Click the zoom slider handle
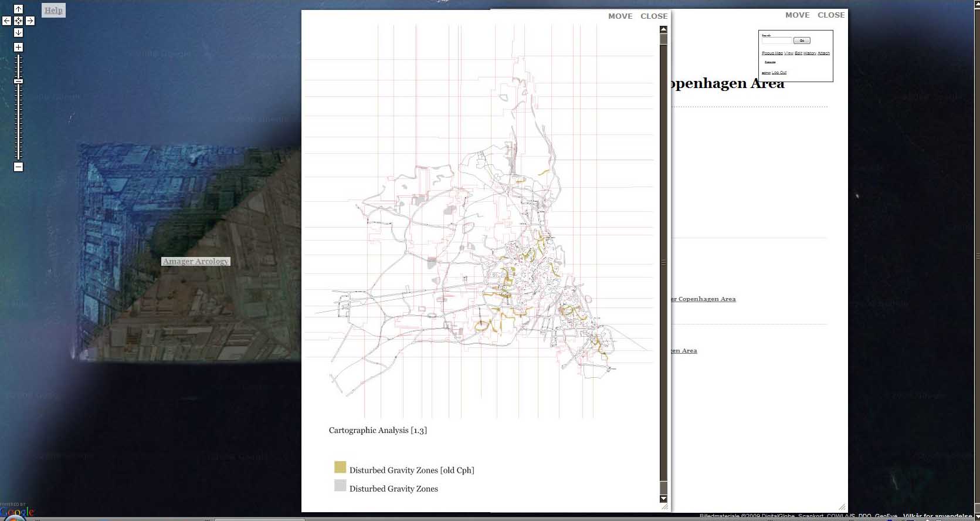Image resolution: width=980 pixels, height=521 pixels. (18, 81)
